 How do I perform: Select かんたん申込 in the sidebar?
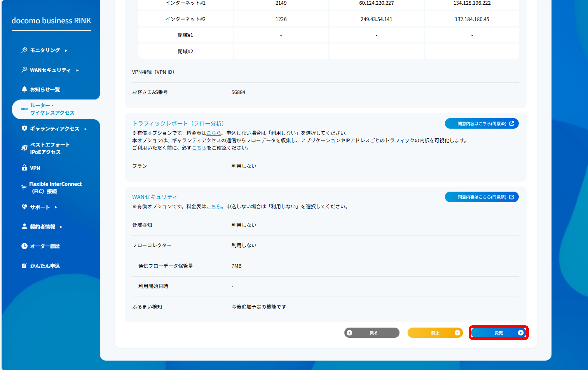click(45, 266)
